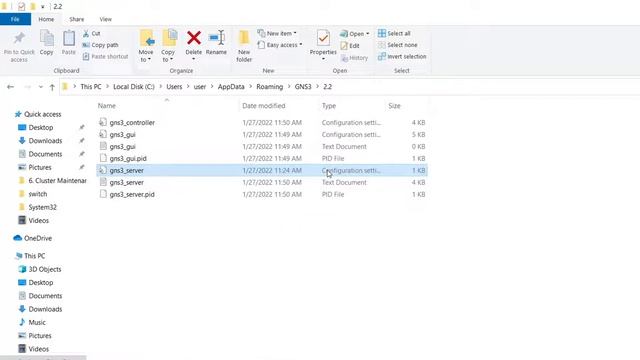Sort by the Type column header
Image resolution: width=640 pixels, height=360 pixels.
tap(329, 106)
